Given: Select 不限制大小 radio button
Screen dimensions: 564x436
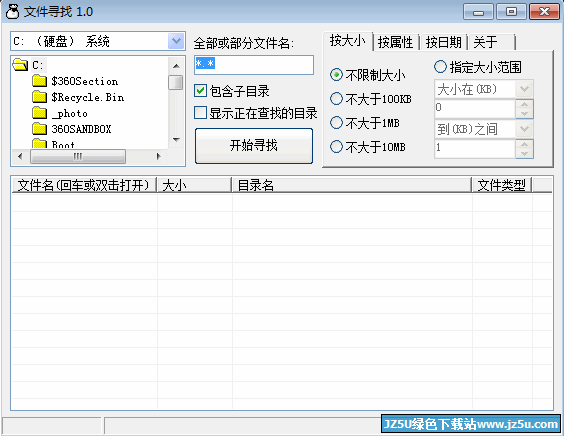Looking at the screenshot, I should (x=336, y=75).
